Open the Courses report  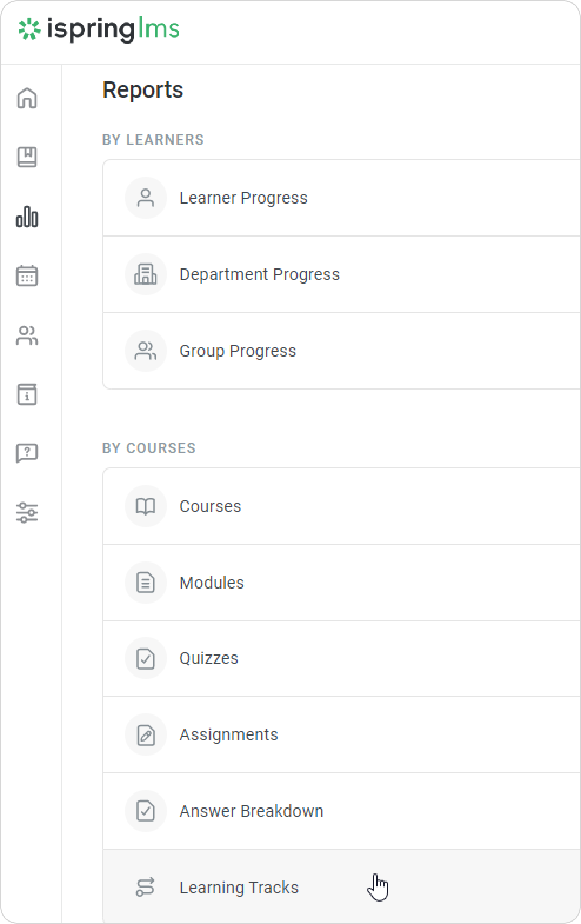pos(210,507)
